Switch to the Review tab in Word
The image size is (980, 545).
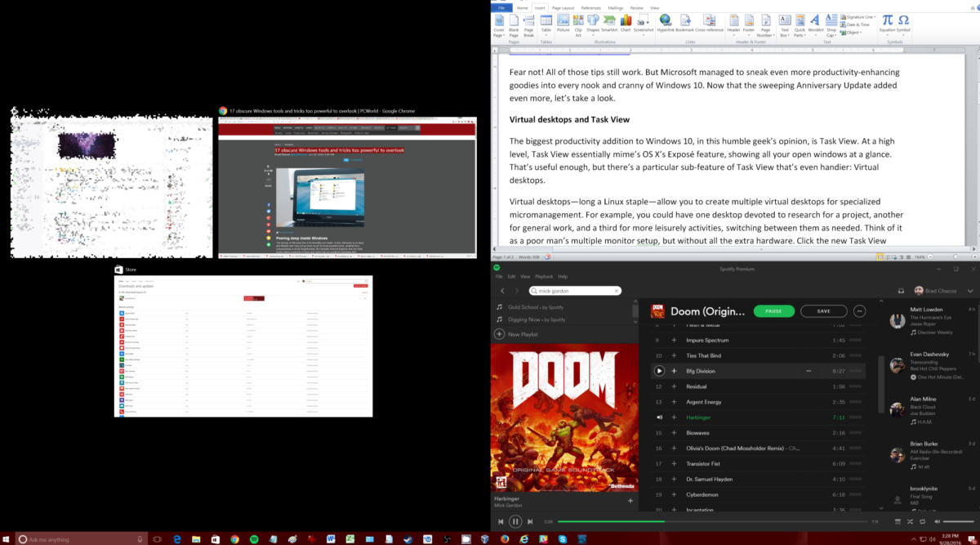(636, 7)
